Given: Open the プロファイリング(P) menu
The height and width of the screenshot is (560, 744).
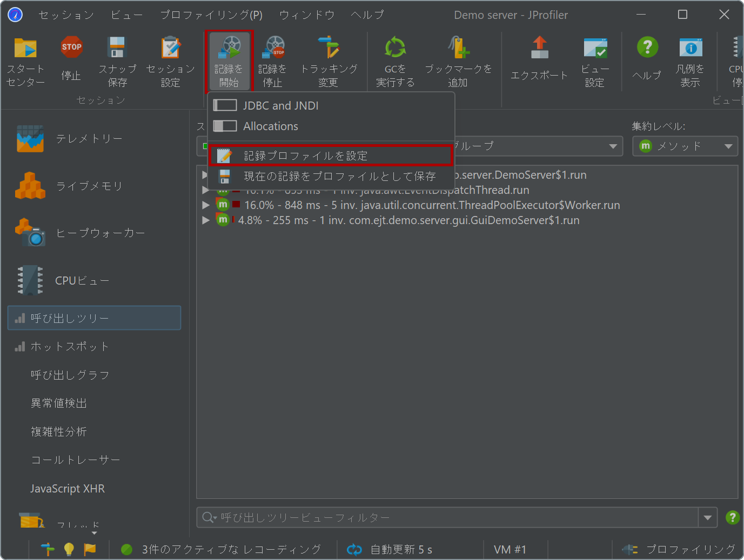Looking at the screenshot, I should pyautogui.click(x=211, y=15).
